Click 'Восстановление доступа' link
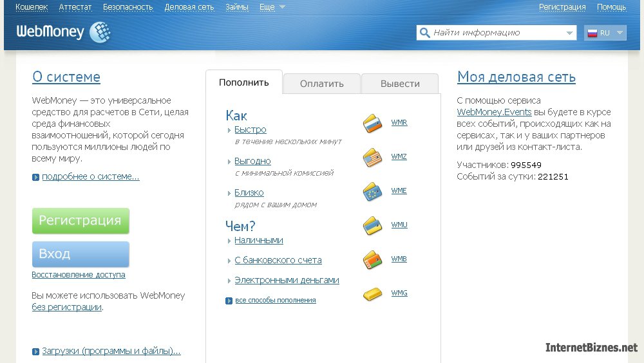This screenshot has width=644, height=363. [79, 275]
